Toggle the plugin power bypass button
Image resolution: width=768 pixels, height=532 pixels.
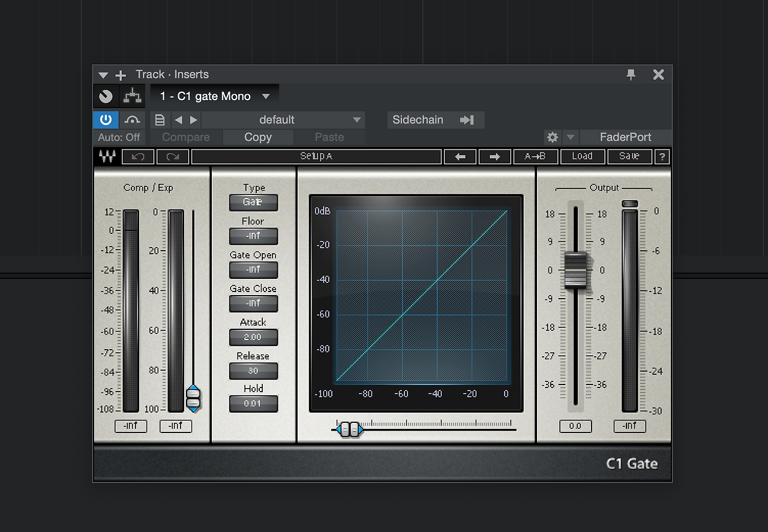106,119
